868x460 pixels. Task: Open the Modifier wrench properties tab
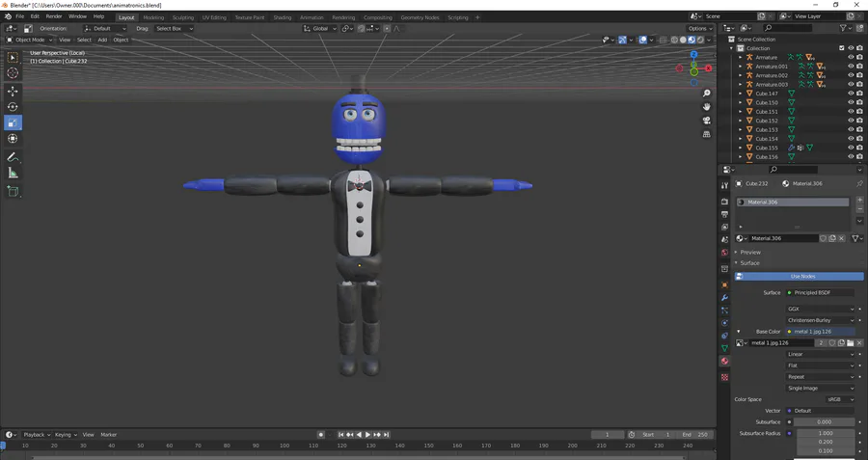[x=724, y=298]
